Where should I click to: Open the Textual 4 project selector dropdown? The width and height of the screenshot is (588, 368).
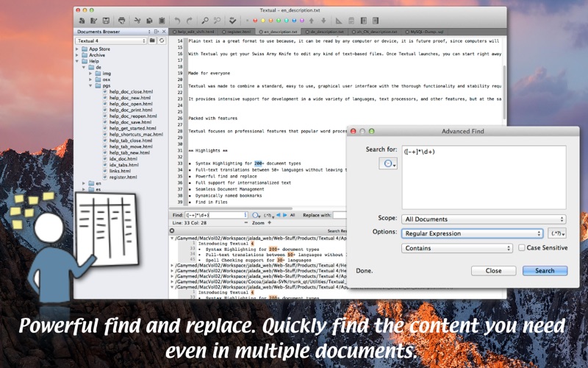[111, 40]
